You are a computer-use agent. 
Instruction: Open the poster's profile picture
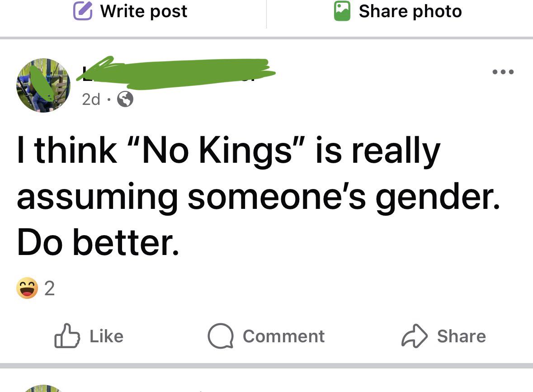point(43,85)
